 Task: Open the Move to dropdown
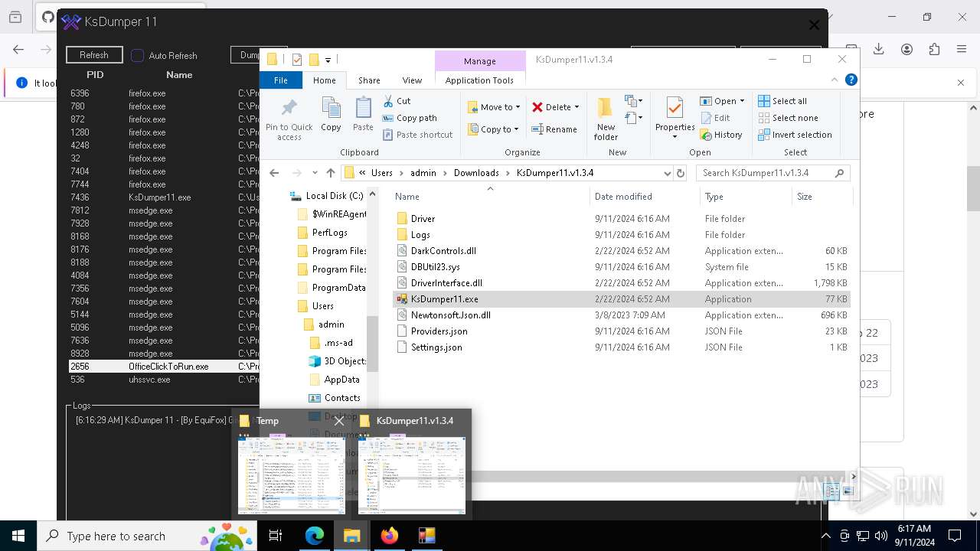[x=494, y=107]
